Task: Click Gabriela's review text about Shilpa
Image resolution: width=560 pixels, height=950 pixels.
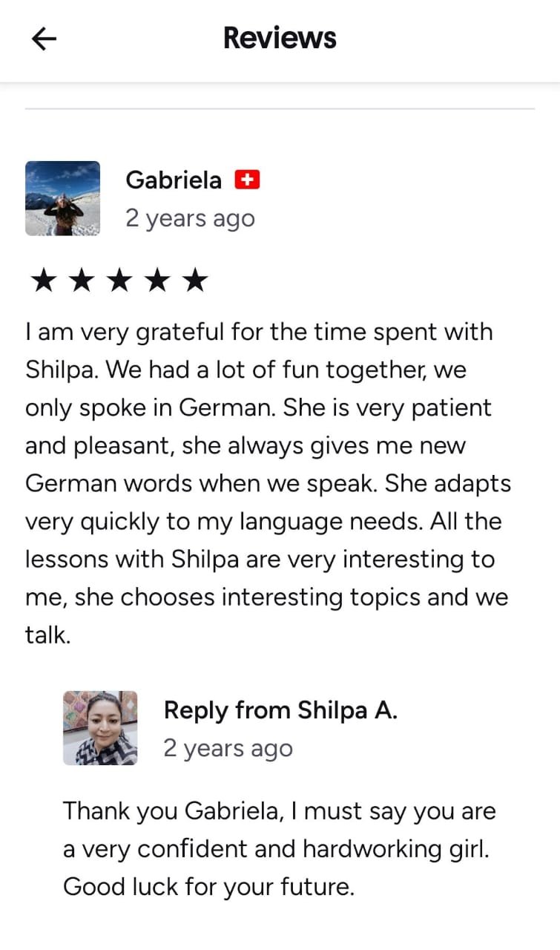Action: [267, 482]
